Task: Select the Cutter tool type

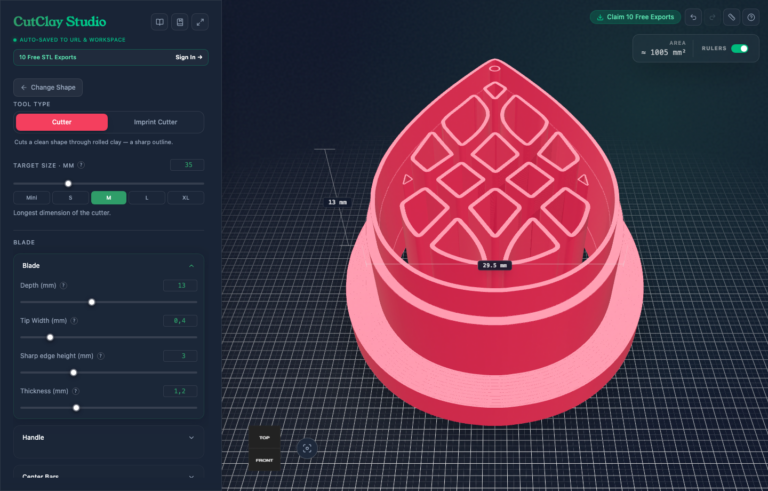Action: tap(62, 122)
